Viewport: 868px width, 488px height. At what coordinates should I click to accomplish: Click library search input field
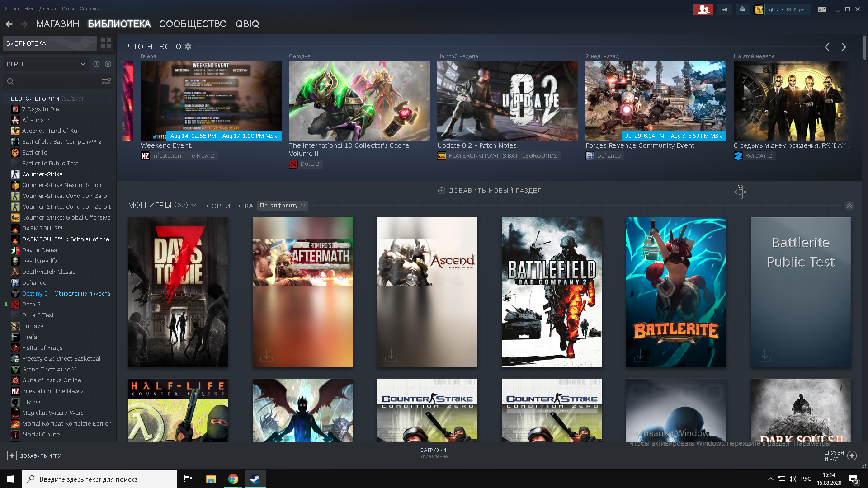pyautogui.click(x=58, y=81)
